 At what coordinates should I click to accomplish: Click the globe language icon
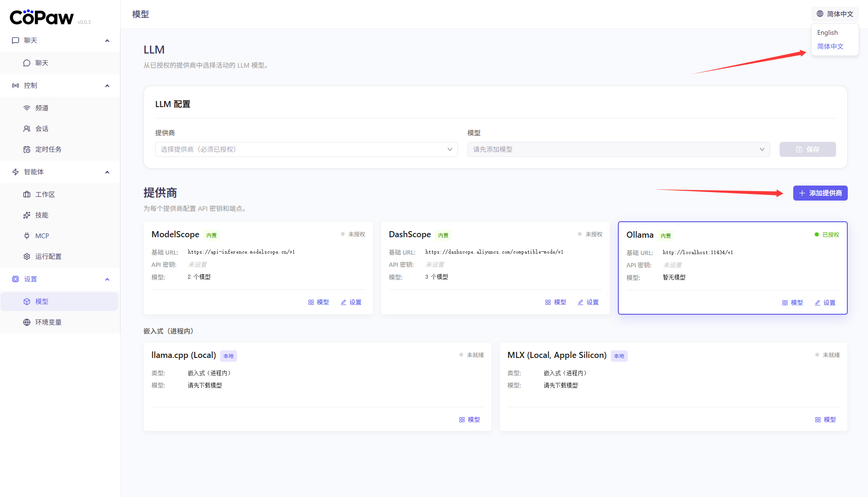click(x=820, y=14)
